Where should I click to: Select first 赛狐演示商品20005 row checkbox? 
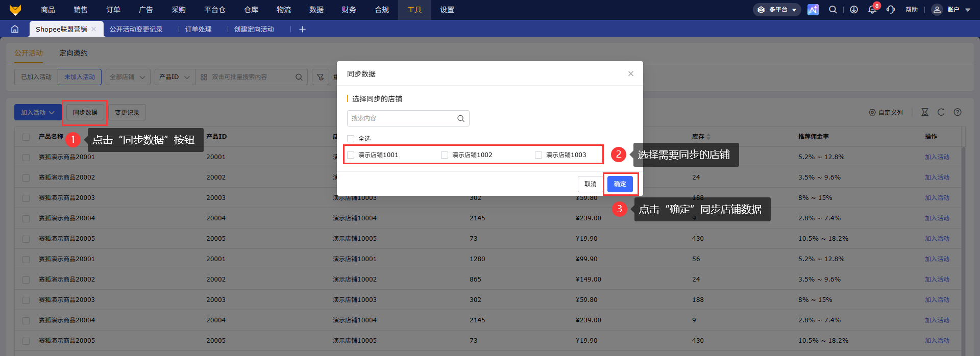tap(26, 239)
